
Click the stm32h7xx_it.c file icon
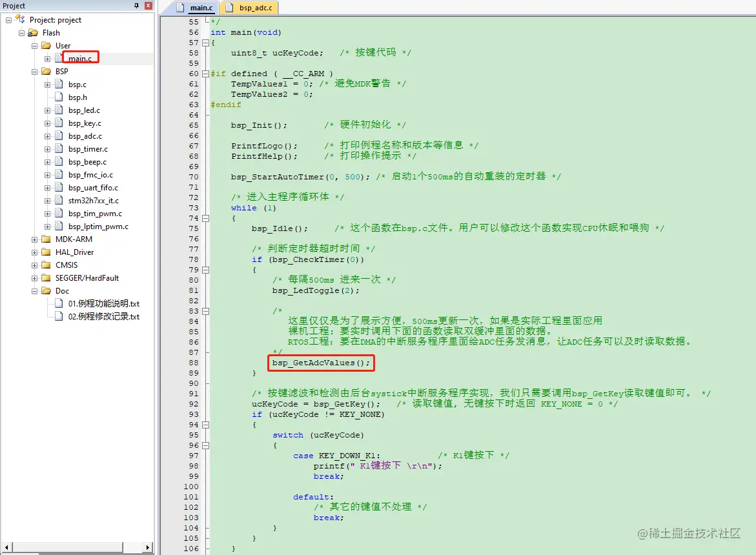[x=59, y=201]
